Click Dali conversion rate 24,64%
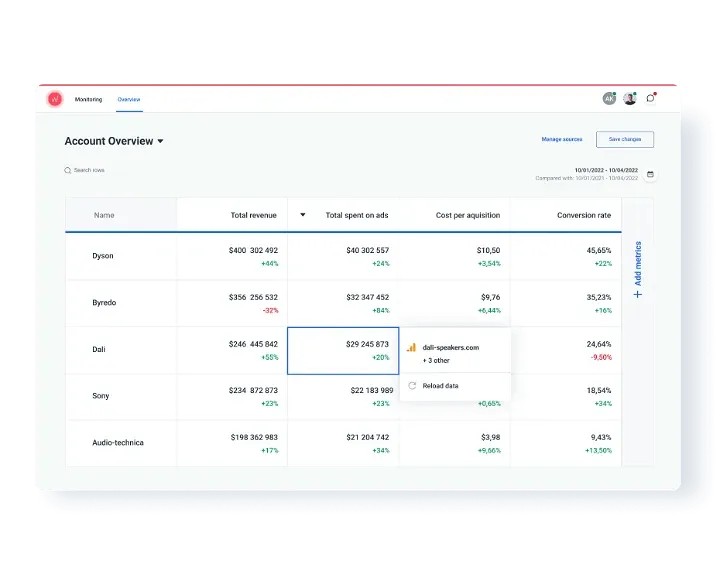 coord(599,344)
